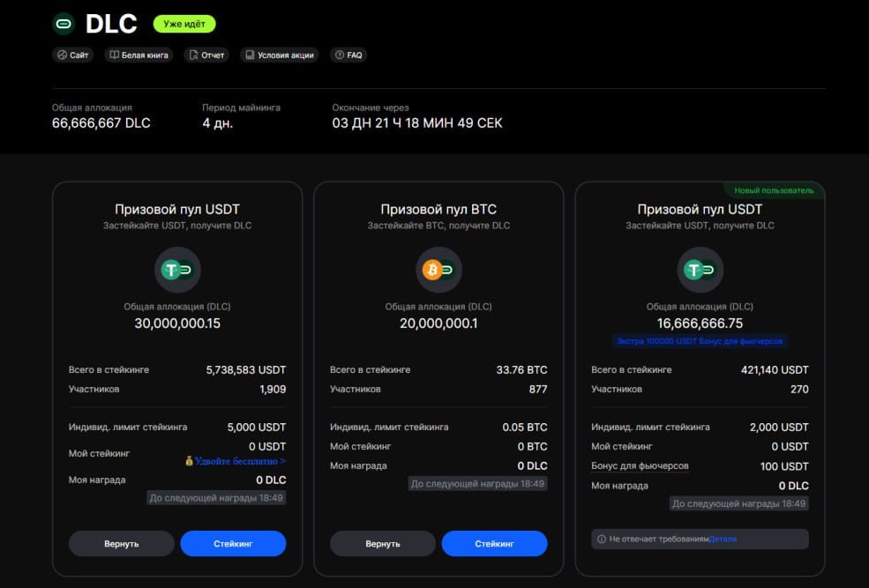Click the Удвойте бесплатно link
This screenshot has width=869, height=588.
tap(240, 461)
